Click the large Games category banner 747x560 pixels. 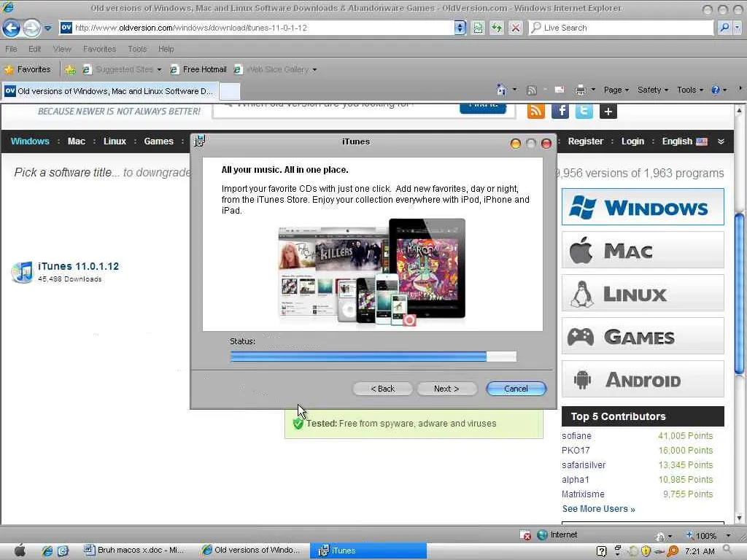pos(643,336)
